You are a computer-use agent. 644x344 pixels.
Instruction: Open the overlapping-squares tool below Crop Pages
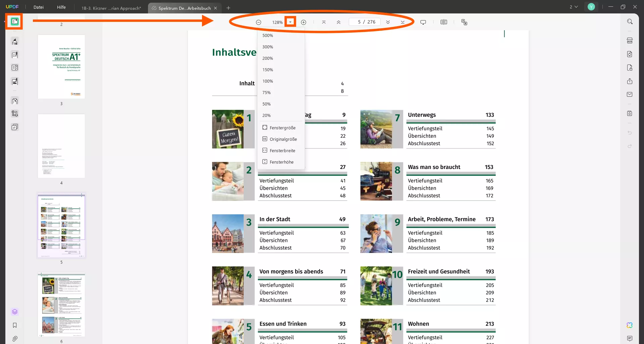(15, 127)
